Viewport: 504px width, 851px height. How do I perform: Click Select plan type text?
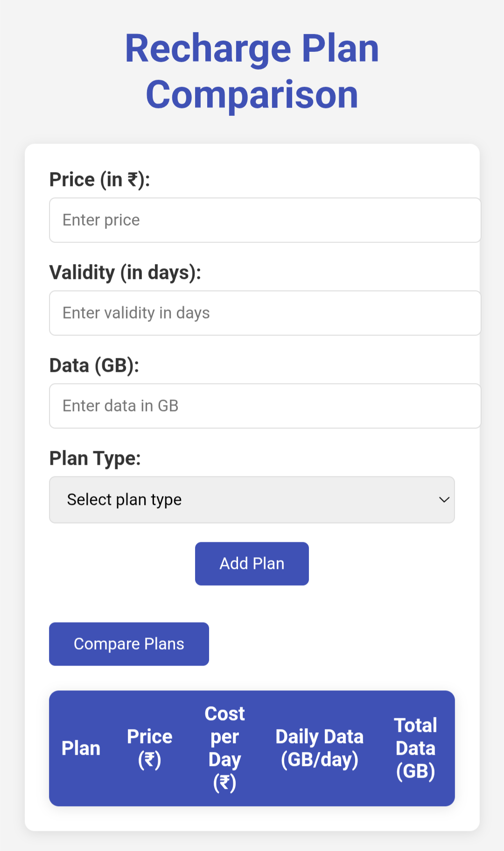click(124, 500)
